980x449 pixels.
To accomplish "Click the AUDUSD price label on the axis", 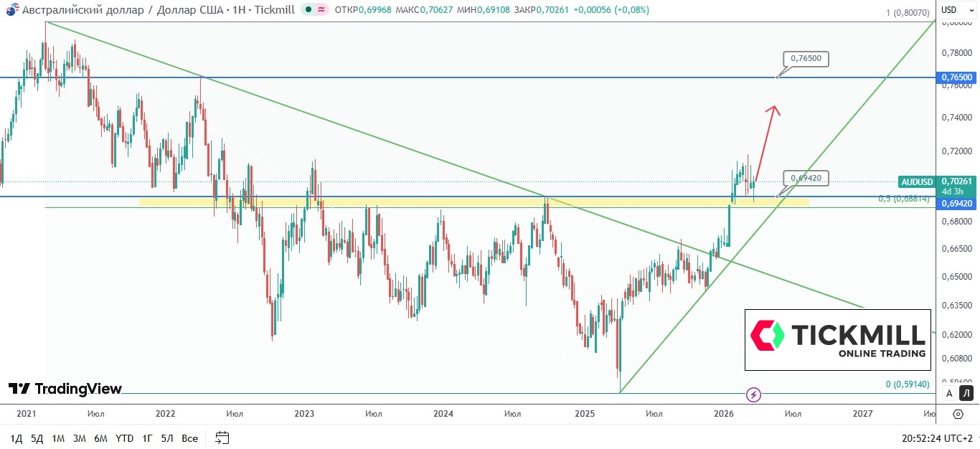I will pos(917,181).
